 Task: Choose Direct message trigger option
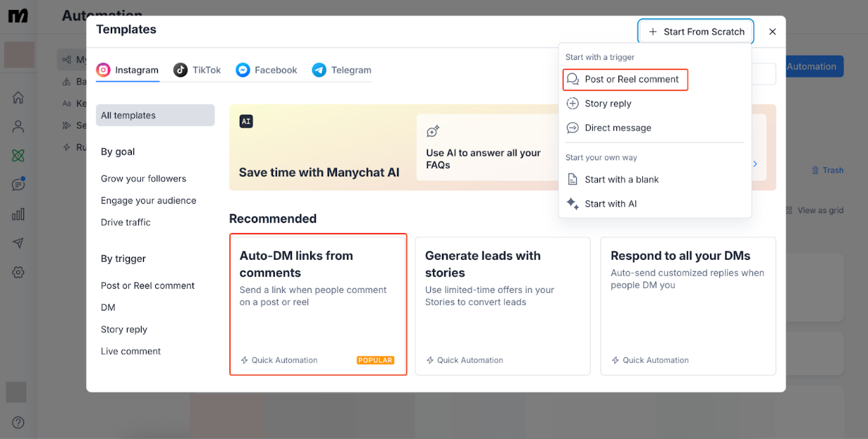(x=618, y=128)
